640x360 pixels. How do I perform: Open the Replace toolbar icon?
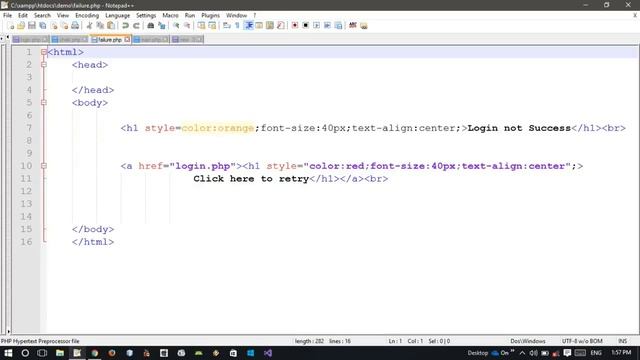(162, 26)
